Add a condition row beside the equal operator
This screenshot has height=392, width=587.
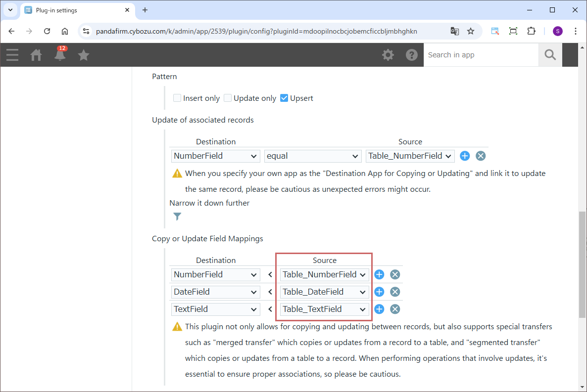[x=465, y=156]
